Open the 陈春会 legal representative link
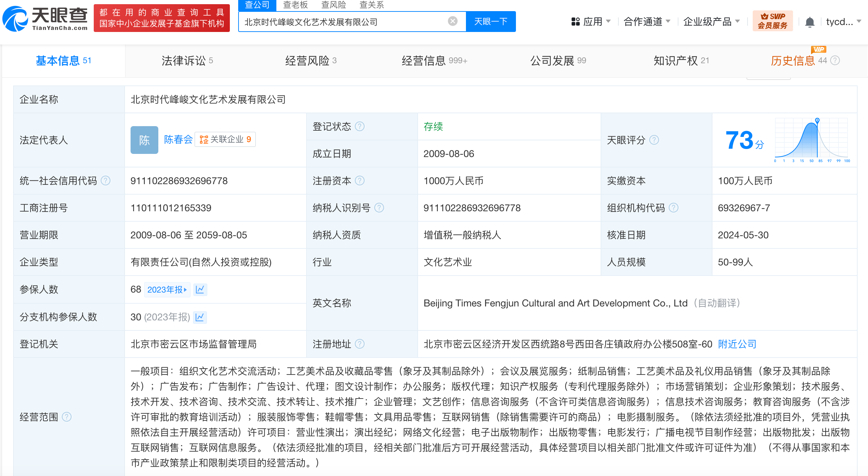 tap(178, 139)
